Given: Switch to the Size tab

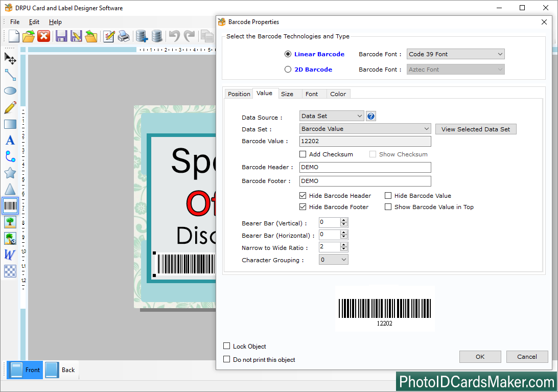Looking at the screenshot, I should 287,94.
